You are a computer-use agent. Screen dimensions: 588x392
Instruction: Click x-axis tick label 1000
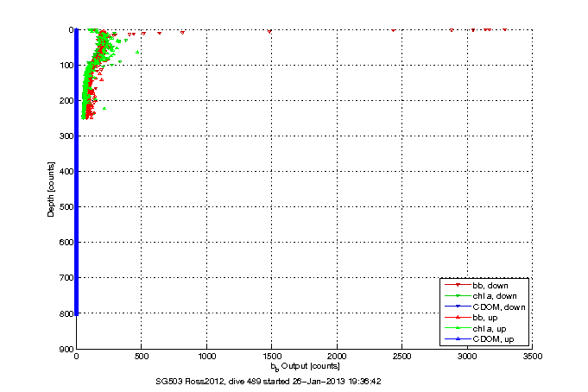click(x=206, y=357)
